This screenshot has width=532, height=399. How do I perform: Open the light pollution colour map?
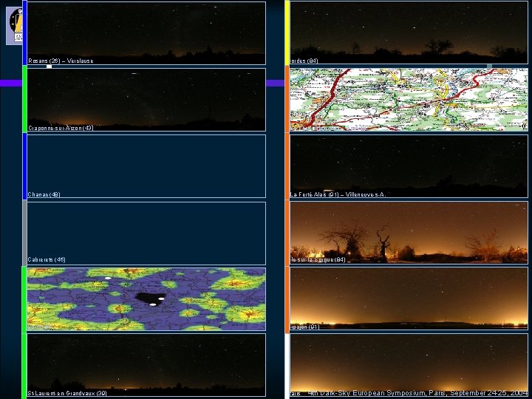pos(146,299)
